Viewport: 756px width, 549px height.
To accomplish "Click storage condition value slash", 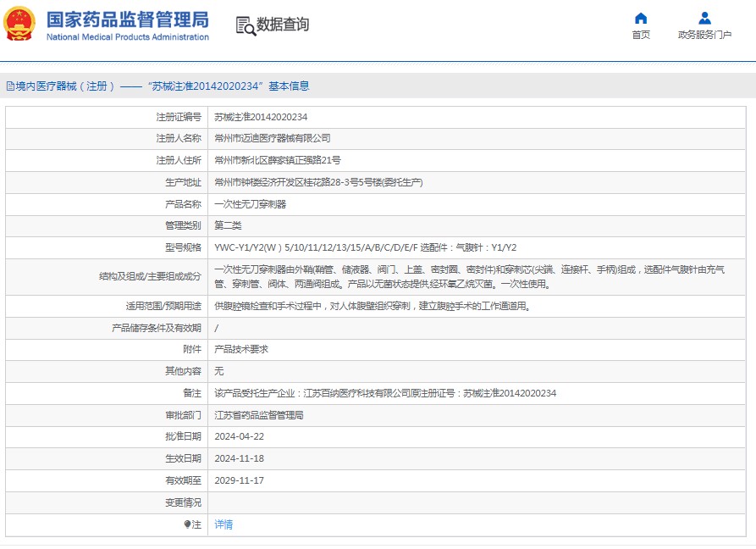I will click(x=217, y=328).
